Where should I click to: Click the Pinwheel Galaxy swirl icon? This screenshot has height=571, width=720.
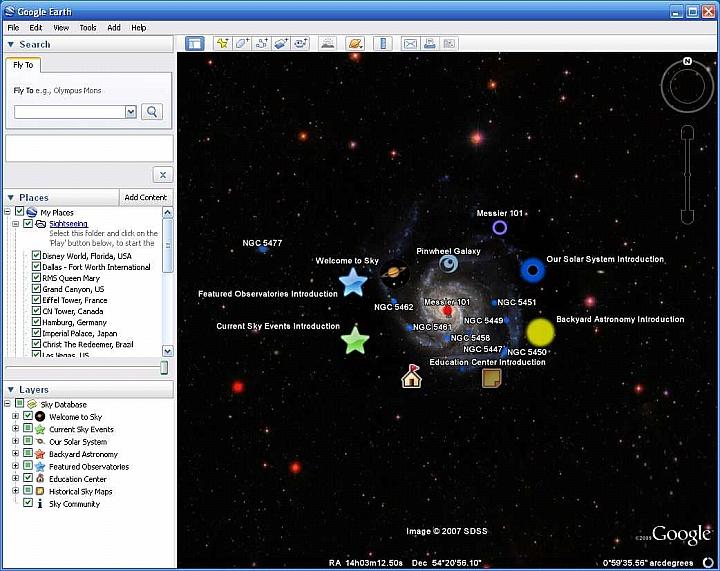pyautogui.click(x=448, y=264)
